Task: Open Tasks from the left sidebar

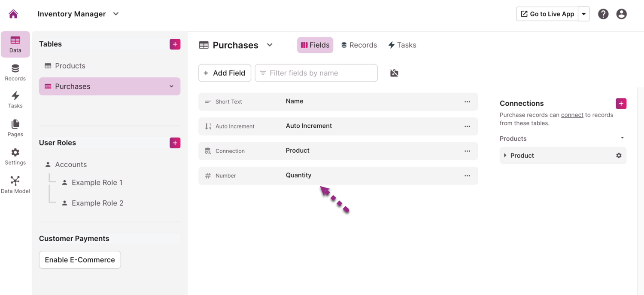Action: (15, 100)
